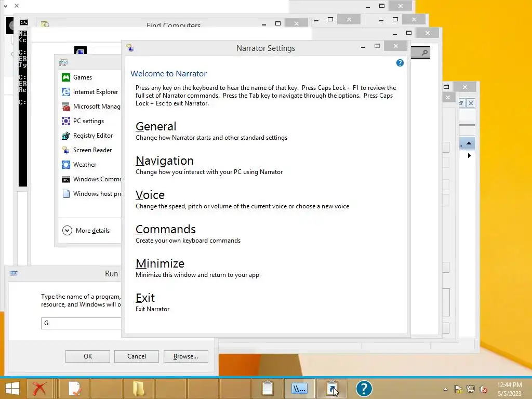This screenshot has height=399, width=532.
Task: Open the folder icon on taskbar
Action: (138, 389)
